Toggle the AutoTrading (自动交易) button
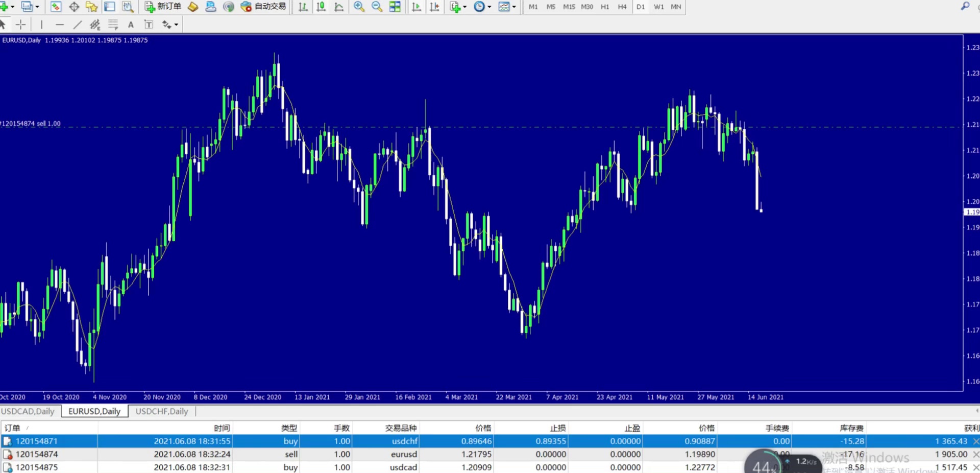This screenshot has height=473, width=980. click(x=263, y=7)
